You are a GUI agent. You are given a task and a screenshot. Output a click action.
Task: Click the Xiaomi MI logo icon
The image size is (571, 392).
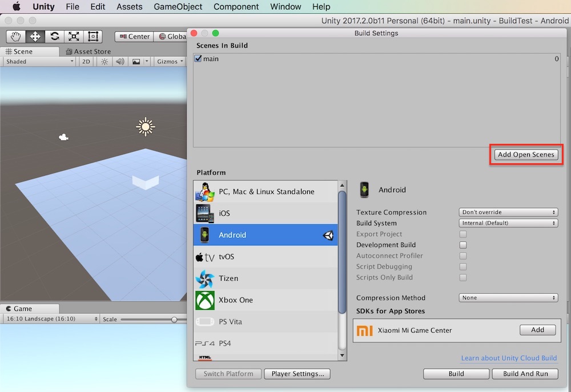364,330
